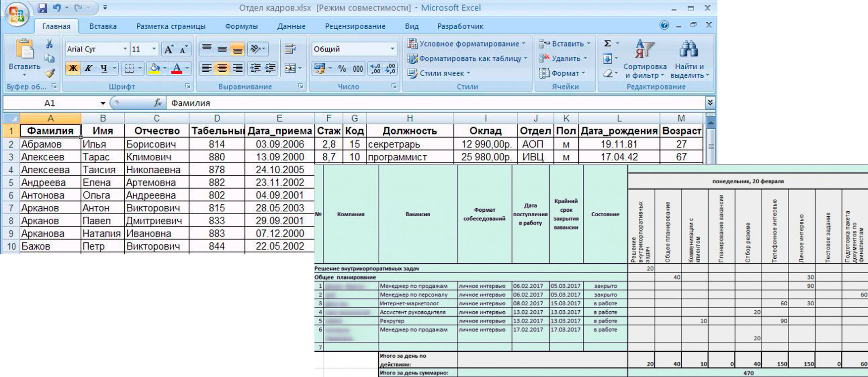Increase font size with large A icon
The image size is (868, 377).
[x=168, y=49]
